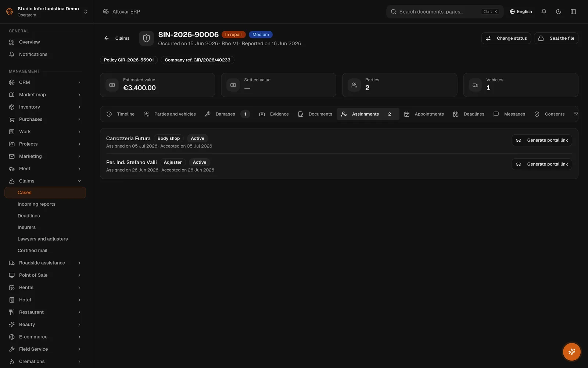The image size is (588, 368).
Task: Open the Documents tab
Action: pos(315,114)
